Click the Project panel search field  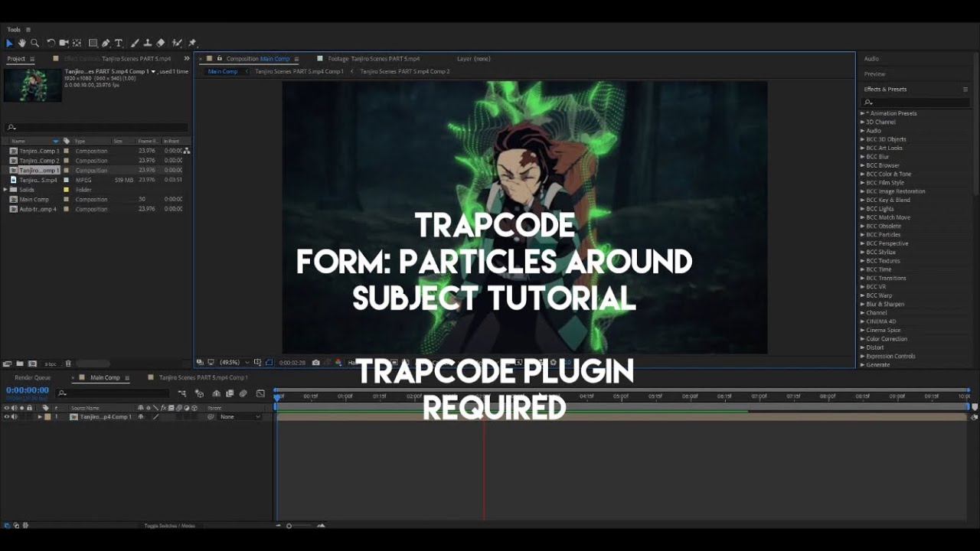point(96,127)
